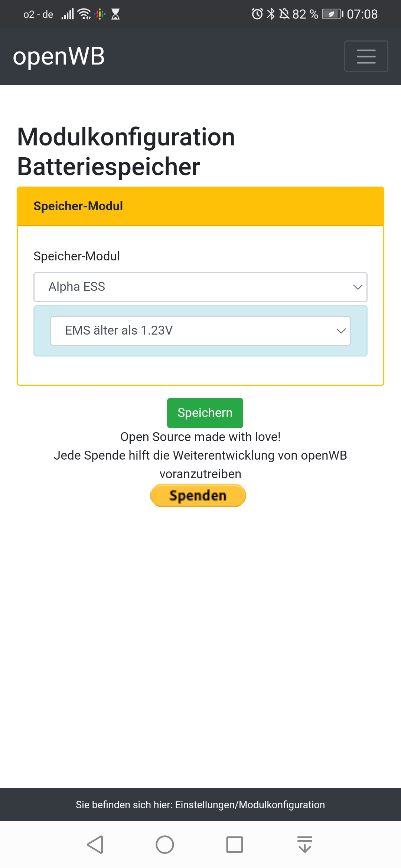Tap the battery indicator icon
Screen dimensions: 401x868
pos(332,14)
